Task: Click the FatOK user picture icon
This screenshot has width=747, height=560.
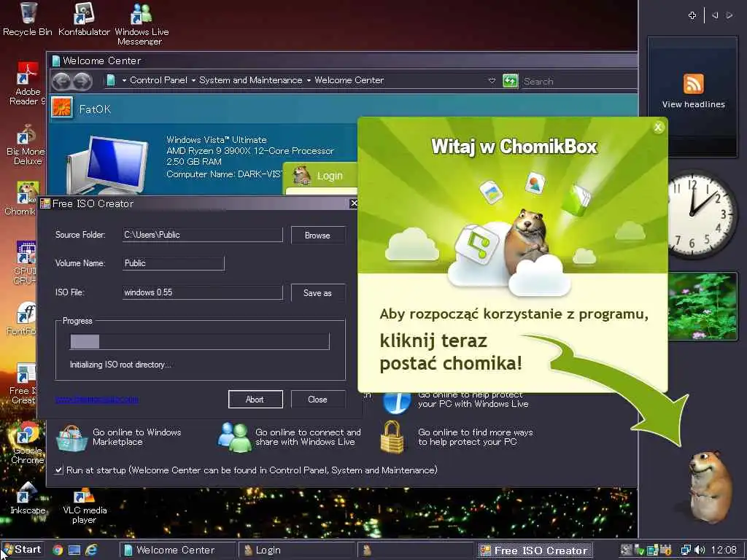Action: tap(62, 108)
